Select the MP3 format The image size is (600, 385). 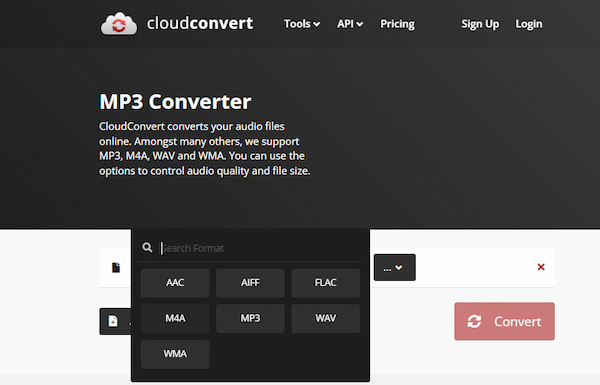(250, 318)
